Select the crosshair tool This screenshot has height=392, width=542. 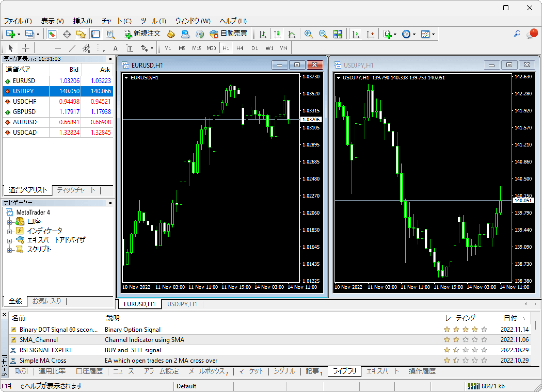click(x=25, y=48)
